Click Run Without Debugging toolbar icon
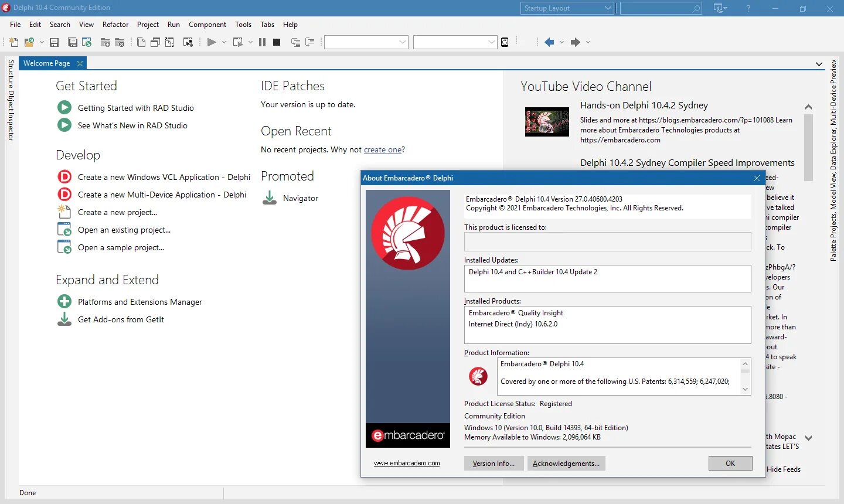 238,42
